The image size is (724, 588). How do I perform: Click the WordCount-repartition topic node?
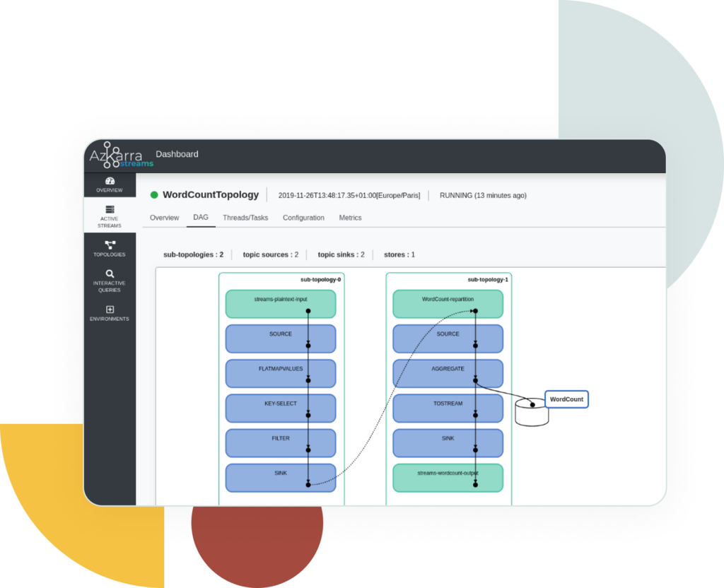(447, 304)
